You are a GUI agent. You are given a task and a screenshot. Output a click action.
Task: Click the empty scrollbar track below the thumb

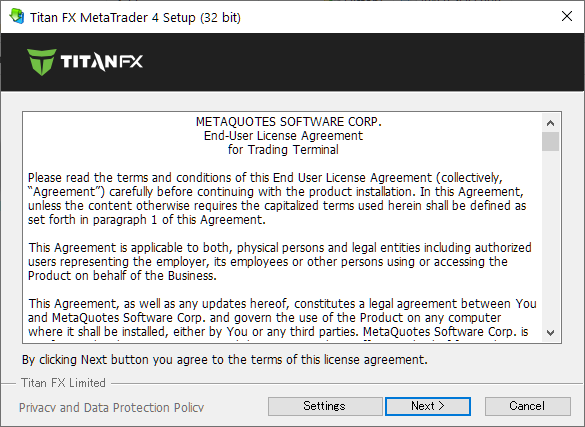(x=550, y=238)
